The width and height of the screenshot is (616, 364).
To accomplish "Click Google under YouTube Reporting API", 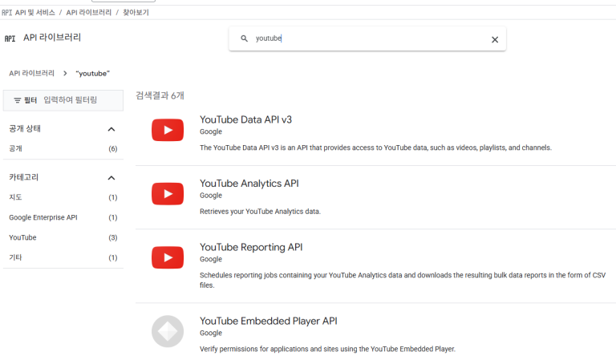I will point(211,259).
